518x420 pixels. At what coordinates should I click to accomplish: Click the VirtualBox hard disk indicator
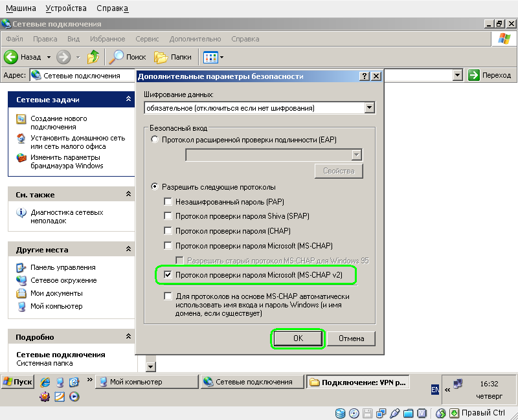340,413
